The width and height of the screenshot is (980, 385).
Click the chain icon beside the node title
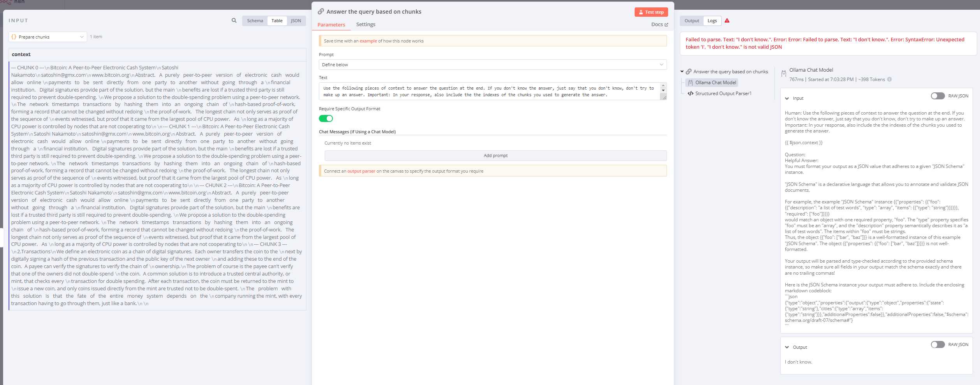point(321,11)
